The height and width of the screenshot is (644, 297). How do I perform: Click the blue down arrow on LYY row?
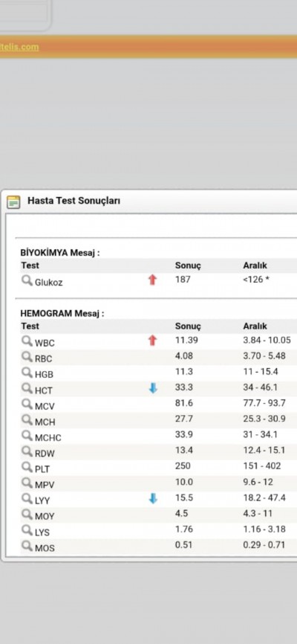point(153,498)
